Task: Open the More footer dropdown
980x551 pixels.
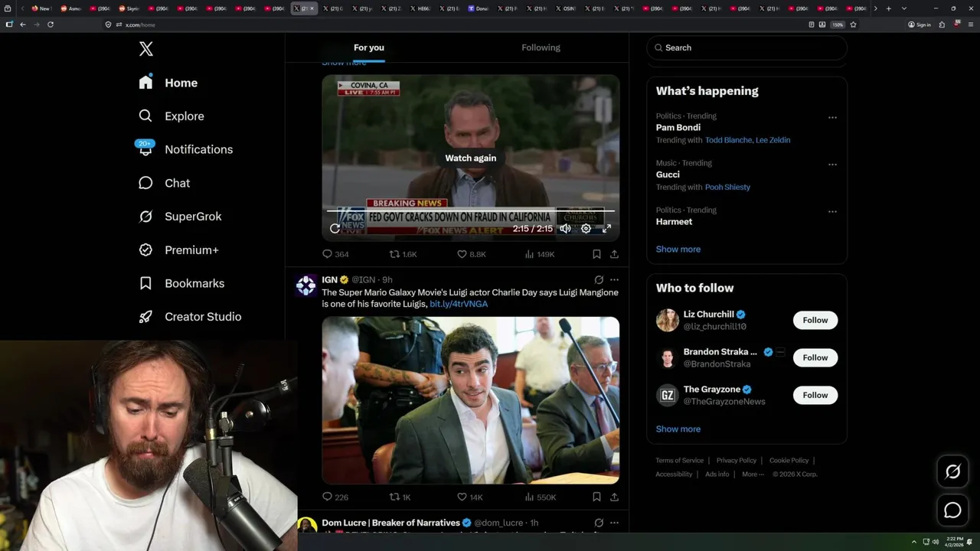Action: [x=753, y=474]
